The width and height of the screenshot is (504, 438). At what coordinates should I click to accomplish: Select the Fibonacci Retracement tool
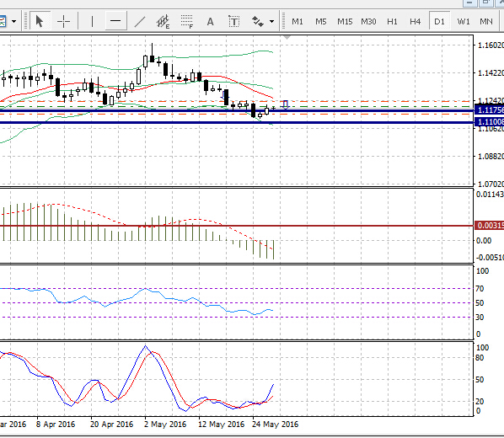[x=187, y=22]
